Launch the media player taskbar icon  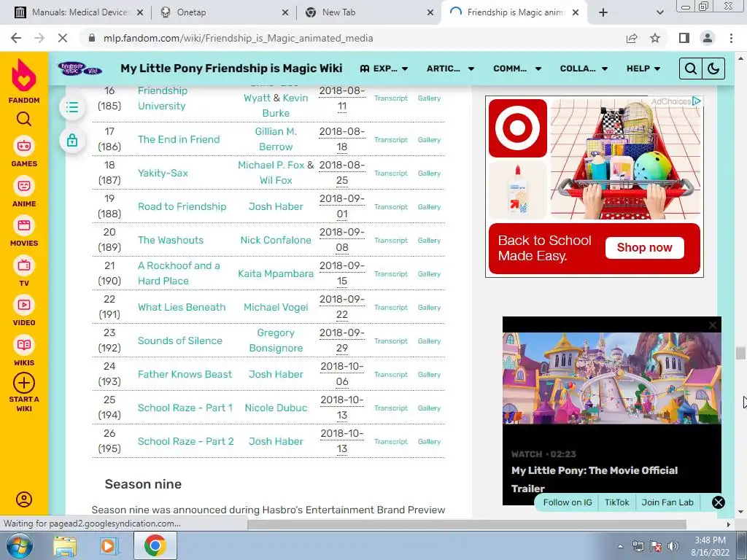point(109,546)
